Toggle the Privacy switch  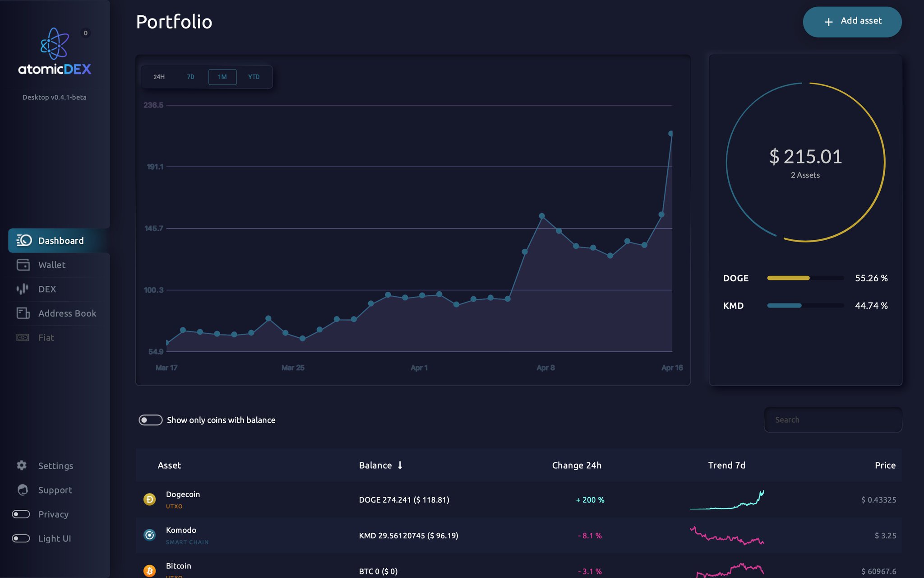coord(21,514)
